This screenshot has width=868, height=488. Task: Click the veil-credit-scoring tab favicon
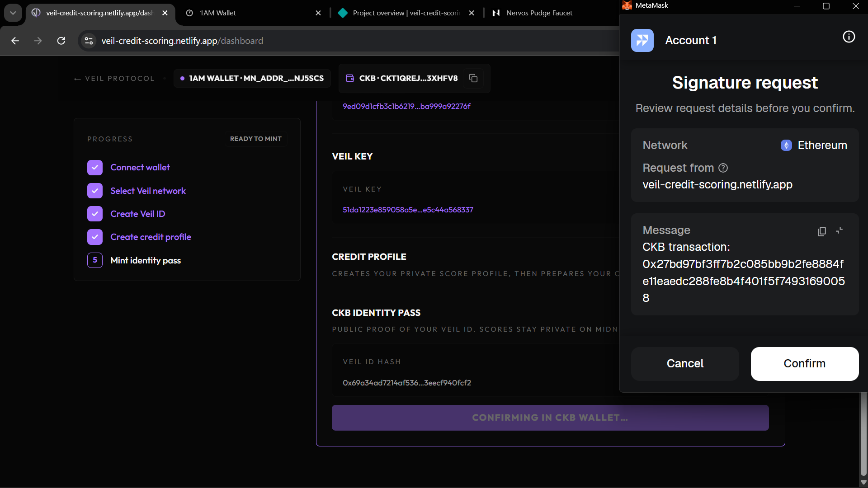[36, 13]
